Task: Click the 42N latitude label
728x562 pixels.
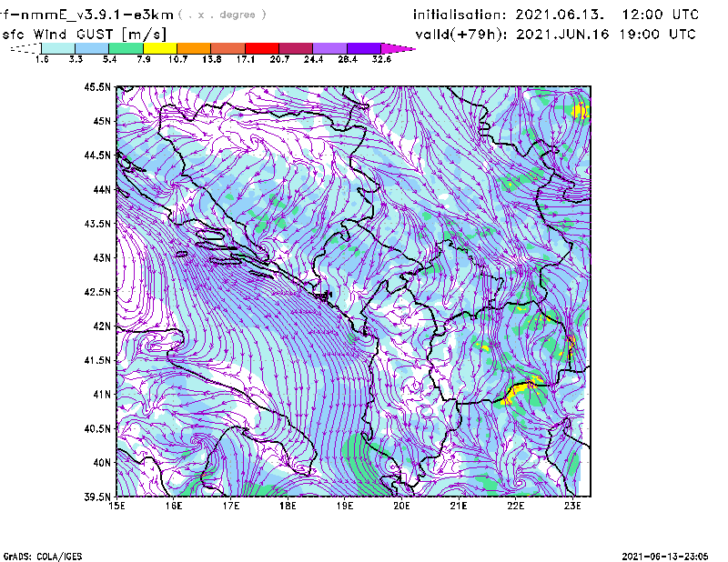Action: (102, 326)
